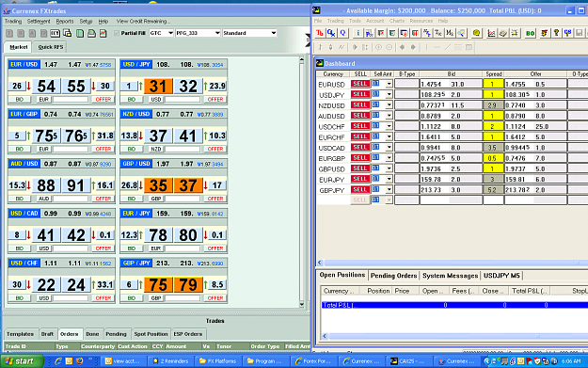Open the Sell Amt dropdown in the AUDUSD row
This screenshot has height=368, width=588.
click(389, 116)
